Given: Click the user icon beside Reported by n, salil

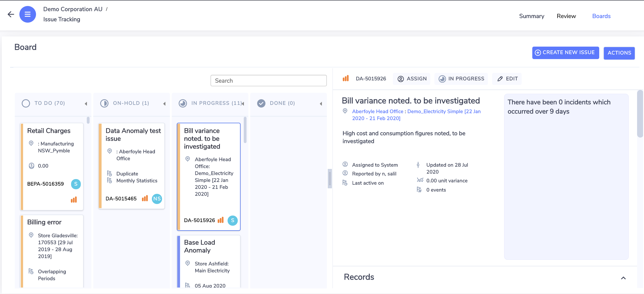Looking at the screenshot, I should click(345, 173).
